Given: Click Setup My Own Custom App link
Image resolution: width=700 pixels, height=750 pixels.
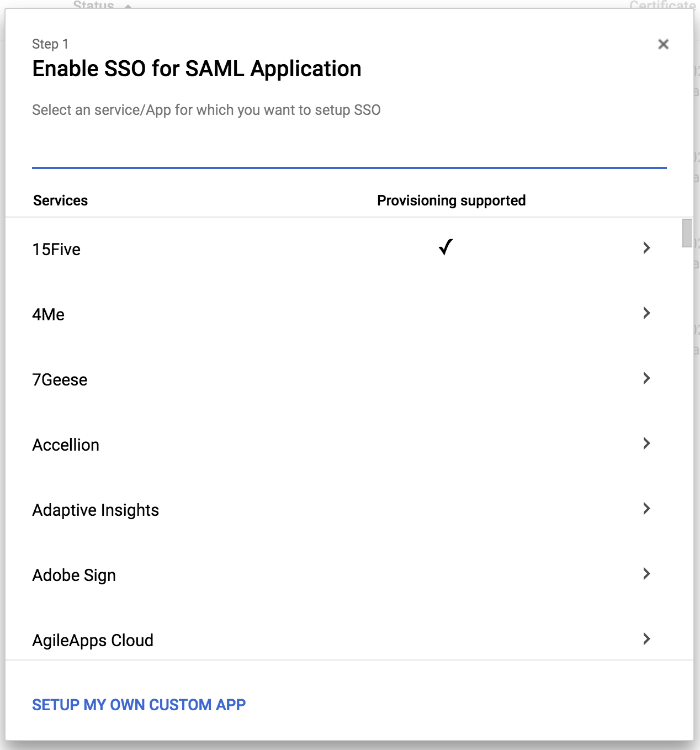Looking at the screenshot, I should point(139,705).
